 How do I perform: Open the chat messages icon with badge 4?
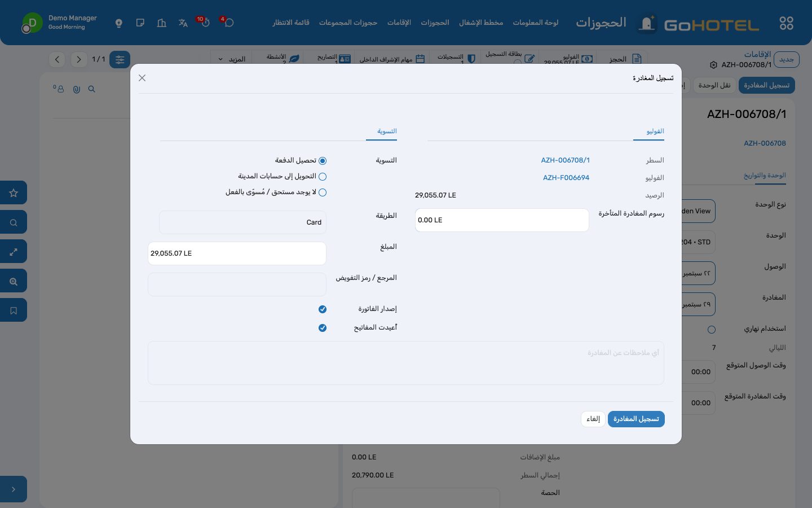[228, 23]
